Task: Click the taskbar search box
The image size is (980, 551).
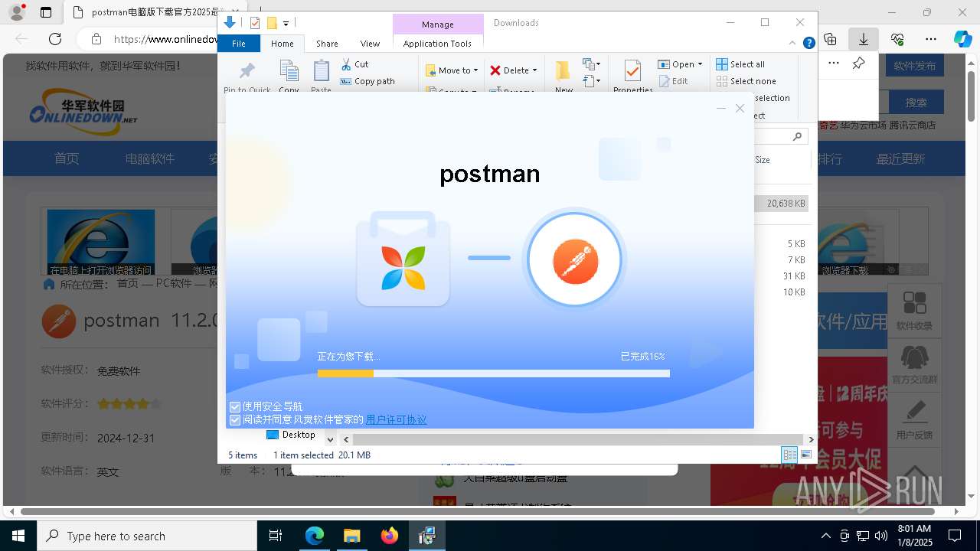Action: pyautogui.click(x=147, y=536)
